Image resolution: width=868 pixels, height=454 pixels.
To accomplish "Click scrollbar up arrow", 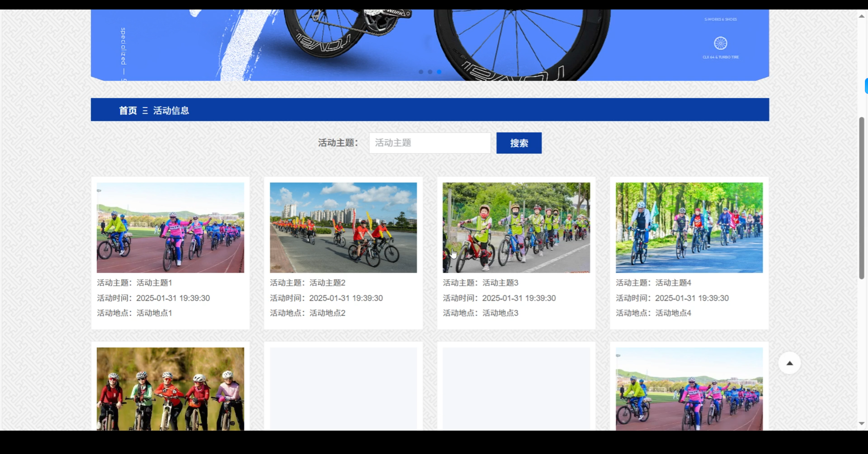I will point(862,16).
